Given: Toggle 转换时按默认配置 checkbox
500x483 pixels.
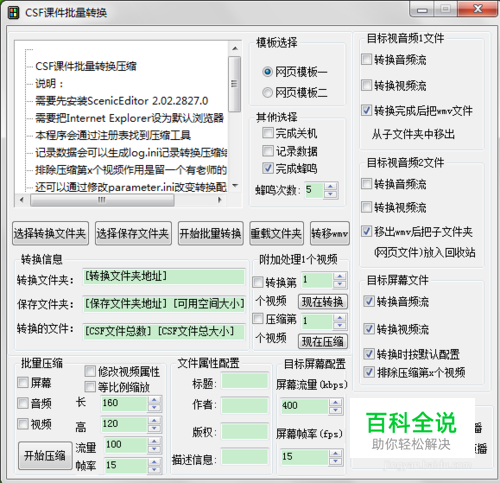Looking at the screenshot, I should (x=369, y=354).
